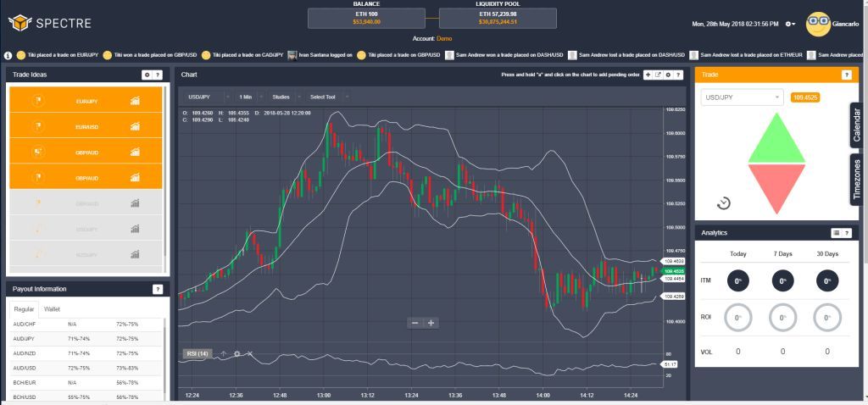Open the USD/JPY symbol dropdown in the chart toolbar

(209, 97)
